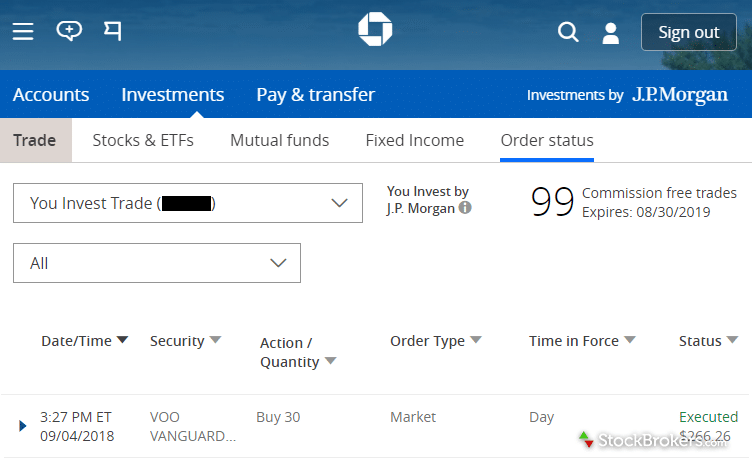Screen dimensions: 752x464
Task: Sort by Status column
Action: pyautogui.click(x=708, y=341)
